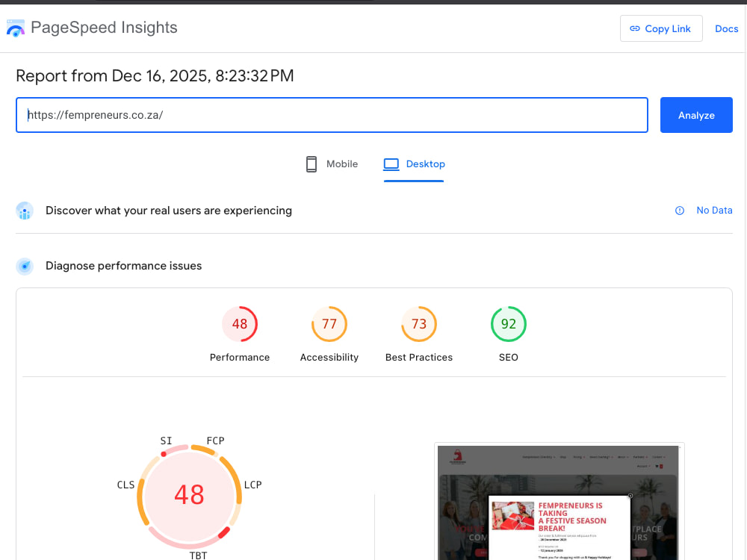Click the info icon beside No Data

coord(679,211)
